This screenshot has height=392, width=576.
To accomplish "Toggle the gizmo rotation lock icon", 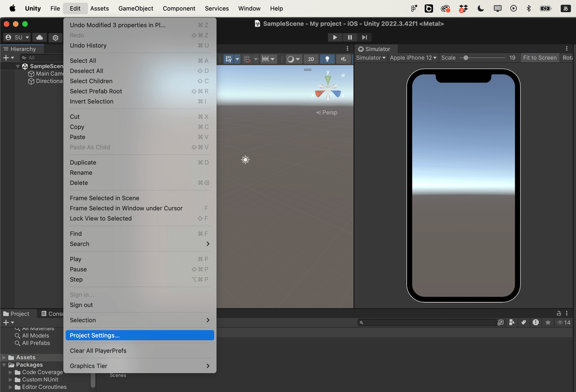I will tap(343, 75).
